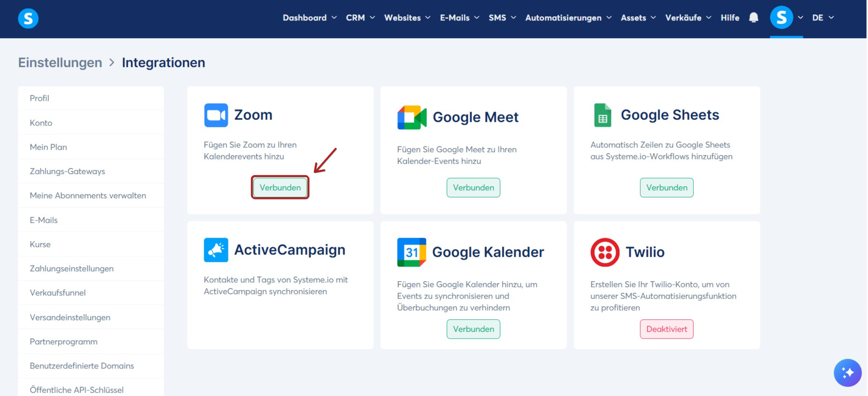Open Meine Abonnements verwalten

[x=91, y=195]
